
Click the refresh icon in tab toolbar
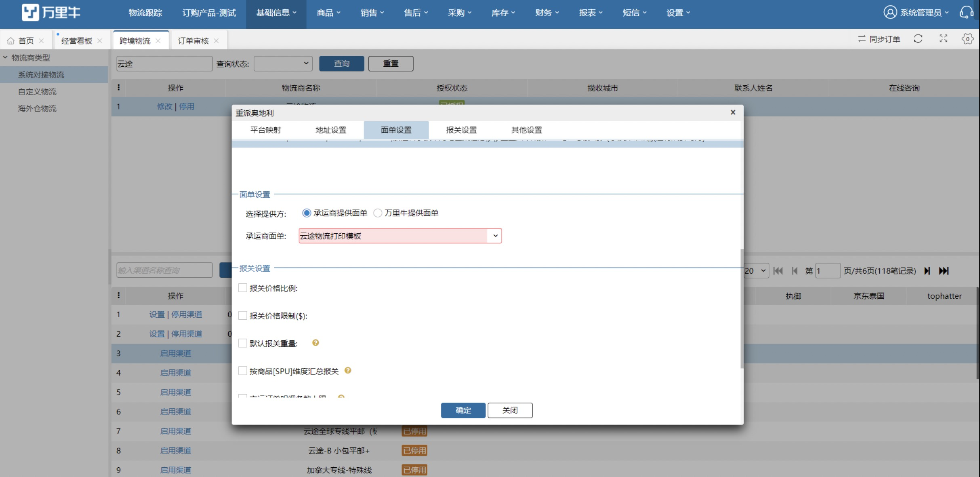coord(918,39)
